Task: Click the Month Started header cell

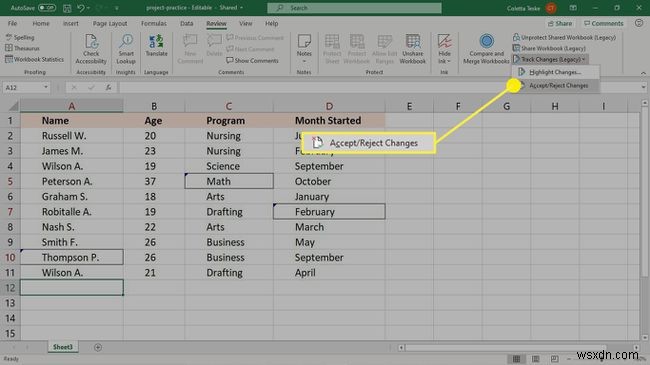Action: [x=329, y=121]
